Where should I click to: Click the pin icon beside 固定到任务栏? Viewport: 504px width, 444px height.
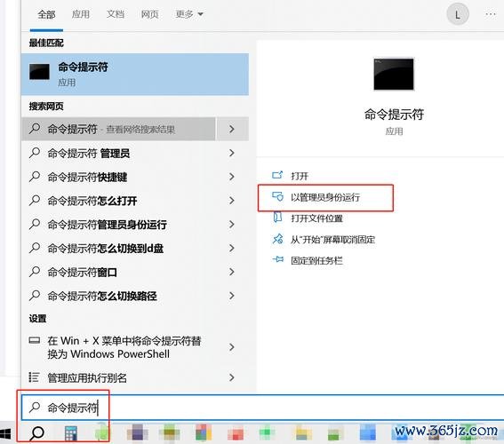[x=277, y=259]
